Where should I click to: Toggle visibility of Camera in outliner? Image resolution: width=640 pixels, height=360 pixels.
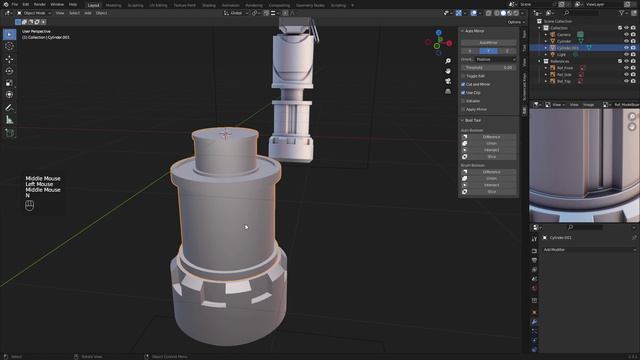pos(626,35)
